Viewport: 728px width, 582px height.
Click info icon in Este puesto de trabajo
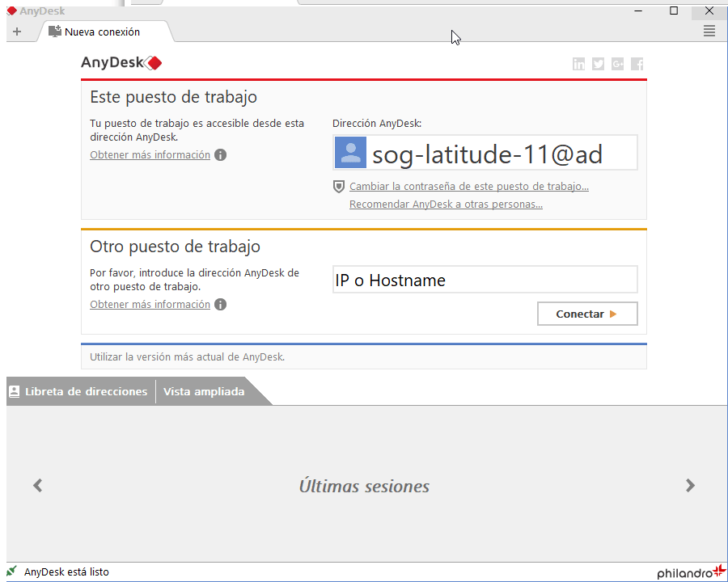click(x=221, y=155)
